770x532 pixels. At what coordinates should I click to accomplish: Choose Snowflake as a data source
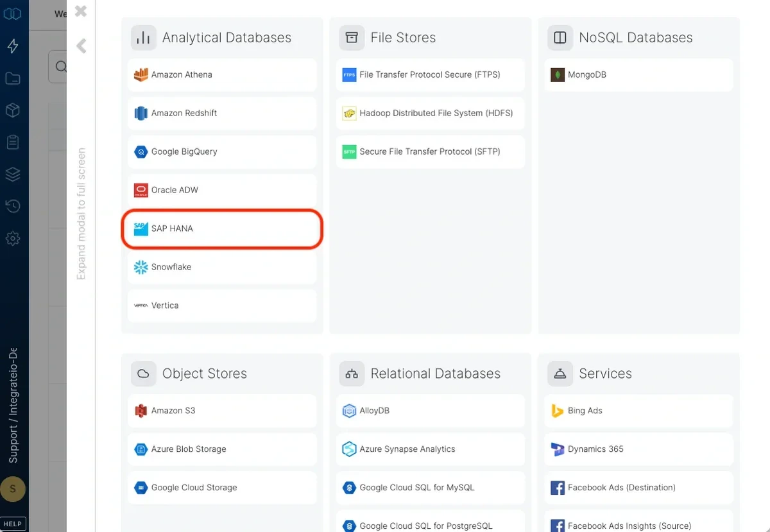[221, 267]
